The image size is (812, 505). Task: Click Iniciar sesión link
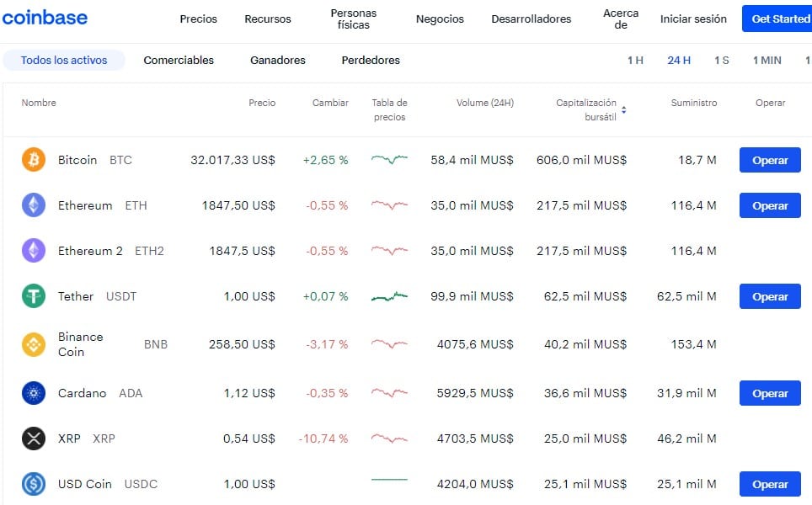[693, 19]
